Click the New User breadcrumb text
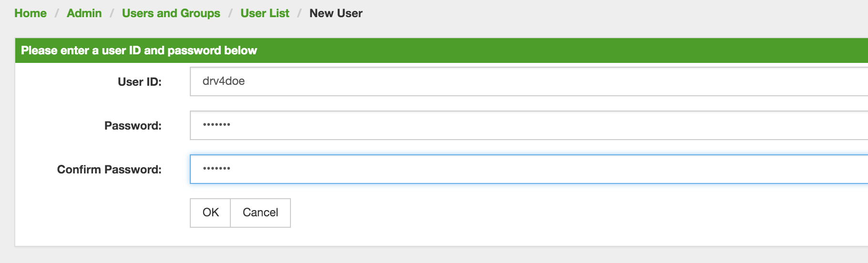Screen dimensions: 868x263 336,13
